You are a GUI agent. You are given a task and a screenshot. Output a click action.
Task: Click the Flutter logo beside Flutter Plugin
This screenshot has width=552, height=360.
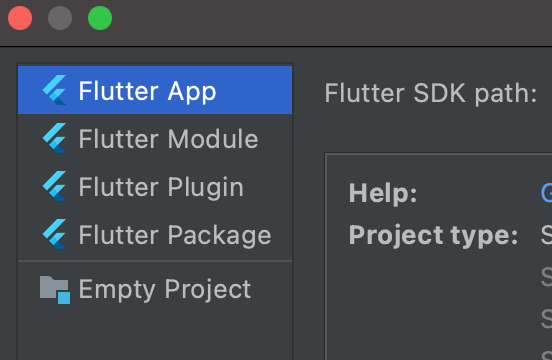coord(55,186)
